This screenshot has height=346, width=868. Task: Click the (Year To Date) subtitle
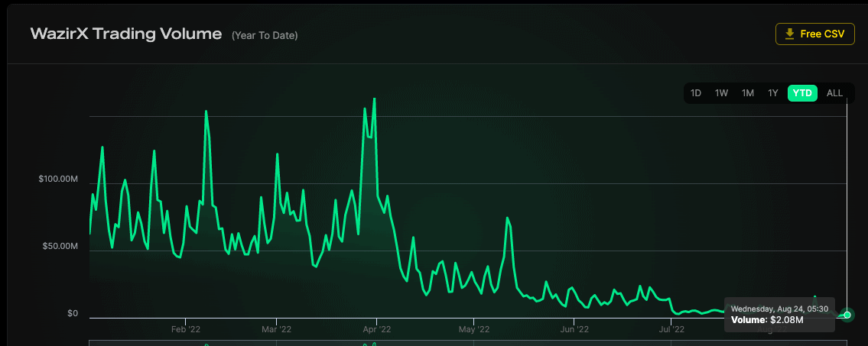tap(265, 36)
